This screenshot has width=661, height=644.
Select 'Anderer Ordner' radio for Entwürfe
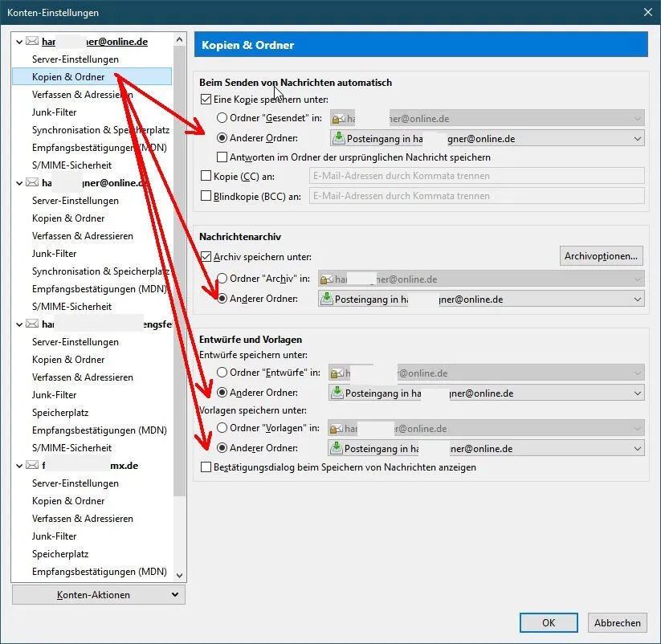click(222, 393)
